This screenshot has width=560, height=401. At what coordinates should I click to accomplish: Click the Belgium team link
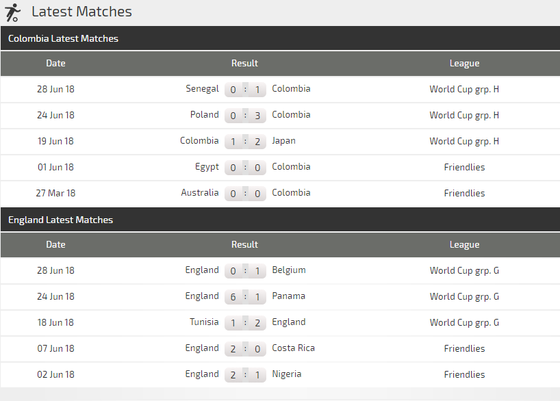tap(289, 270)
